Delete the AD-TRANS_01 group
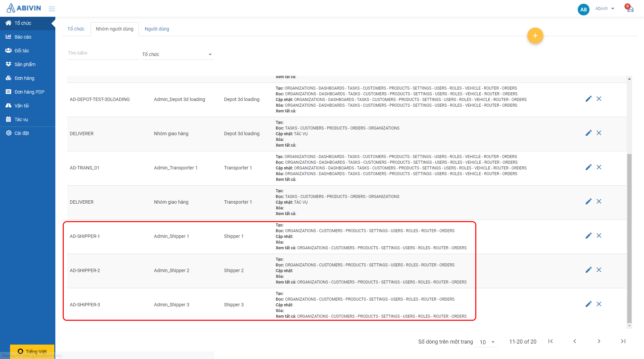The image size is (644, 359). click(599, 167)
